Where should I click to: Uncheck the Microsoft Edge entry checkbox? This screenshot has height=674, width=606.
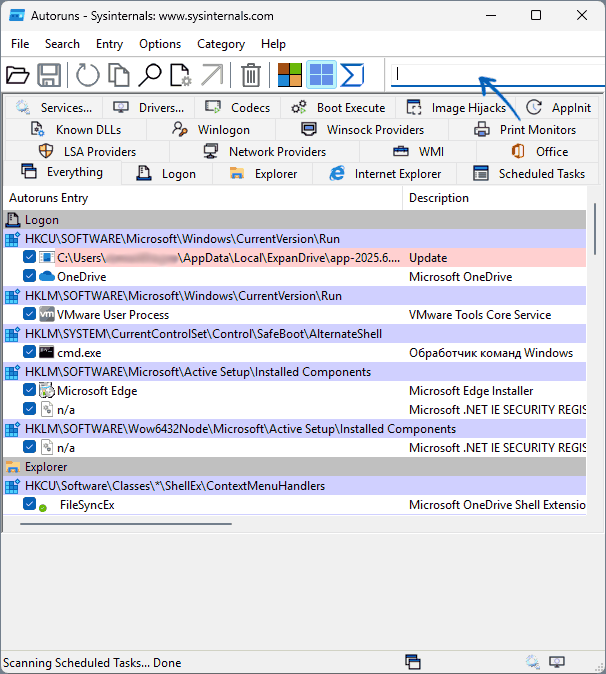click(x=29, y=390)
